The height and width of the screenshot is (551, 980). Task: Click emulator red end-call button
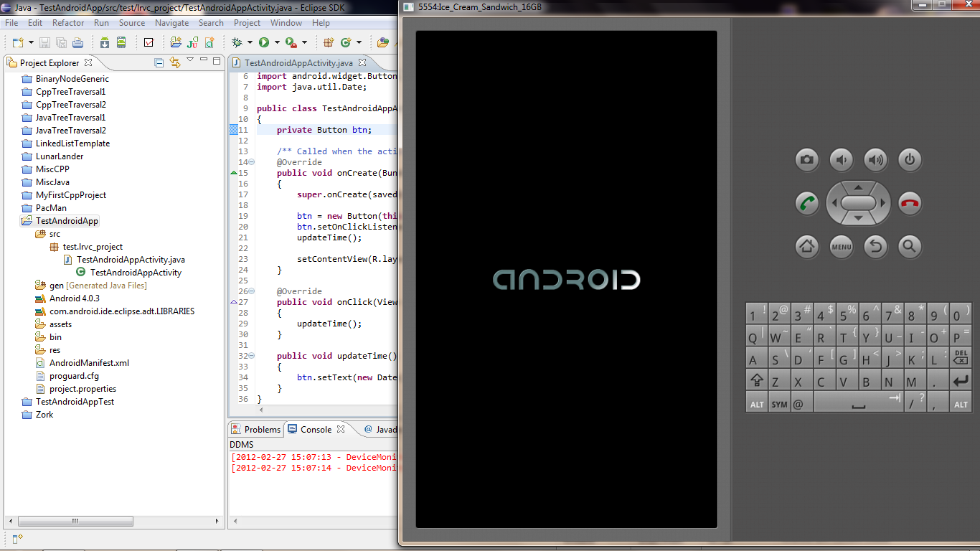(x=910, y=203)
